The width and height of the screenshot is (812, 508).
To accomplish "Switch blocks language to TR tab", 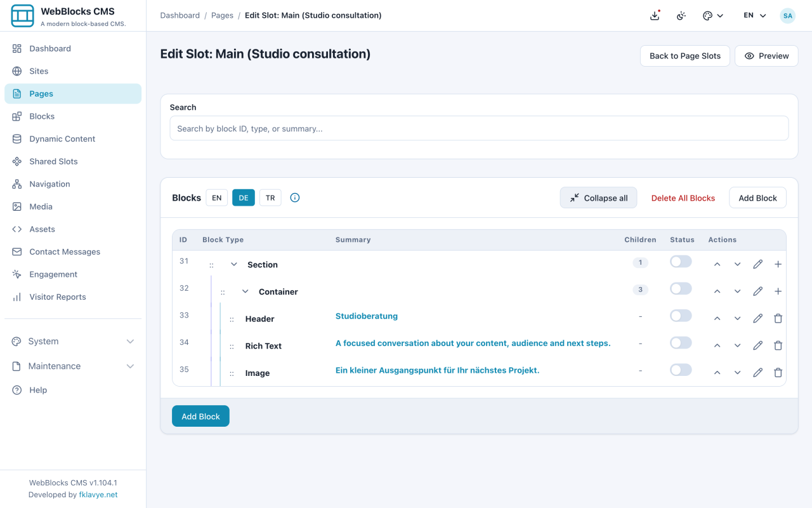I will pyautogui.click(x=270, y=197).
